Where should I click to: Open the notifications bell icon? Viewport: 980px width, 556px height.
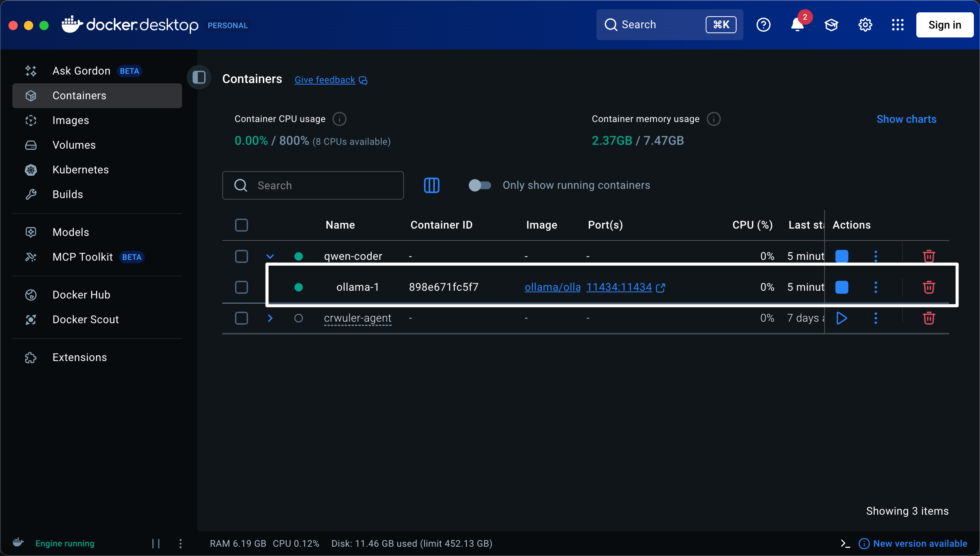(797, 25)
